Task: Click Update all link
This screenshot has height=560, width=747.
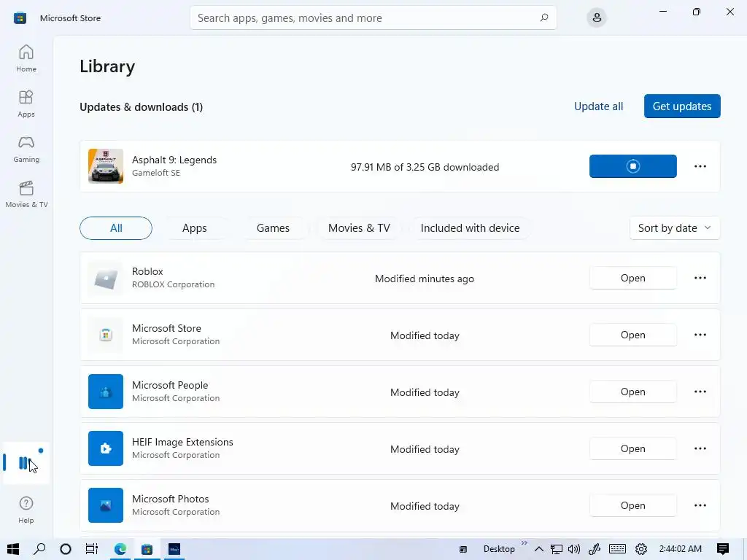Action: pyautogui.click(x=598, y=106)
